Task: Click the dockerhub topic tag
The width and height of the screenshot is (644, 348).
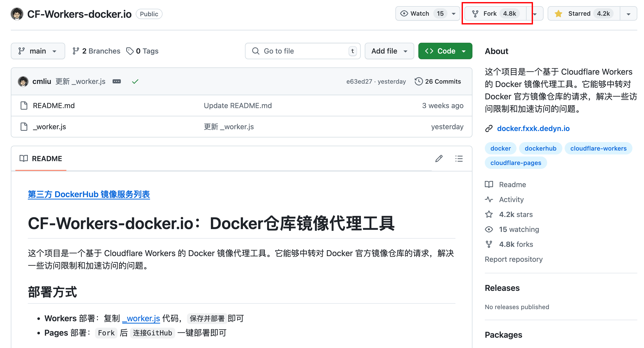Action: click(x=540, y=149)
